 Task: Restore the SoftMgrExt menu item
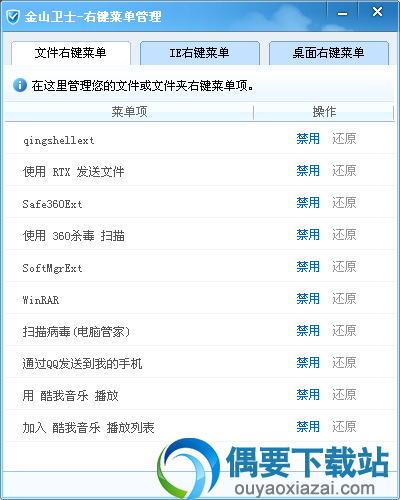[344, 267]
